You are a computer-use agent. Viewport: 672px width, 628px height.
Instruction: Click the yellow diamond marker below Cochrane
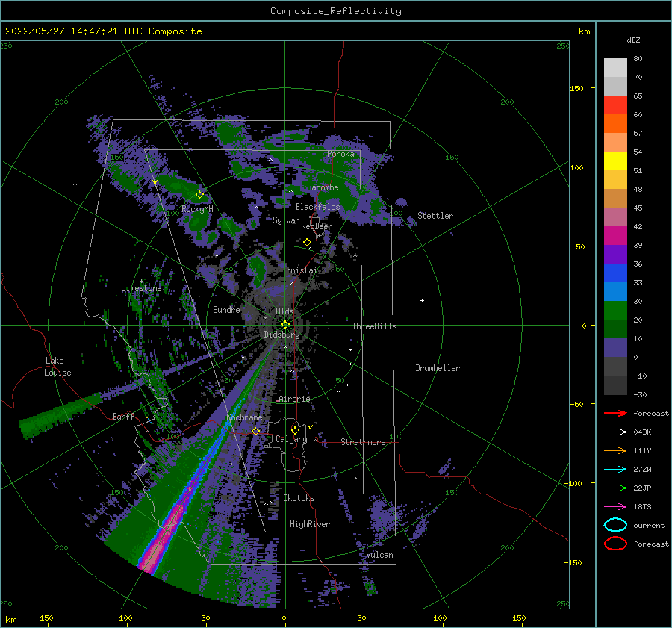pyautogui.click(x=256, y=431)
